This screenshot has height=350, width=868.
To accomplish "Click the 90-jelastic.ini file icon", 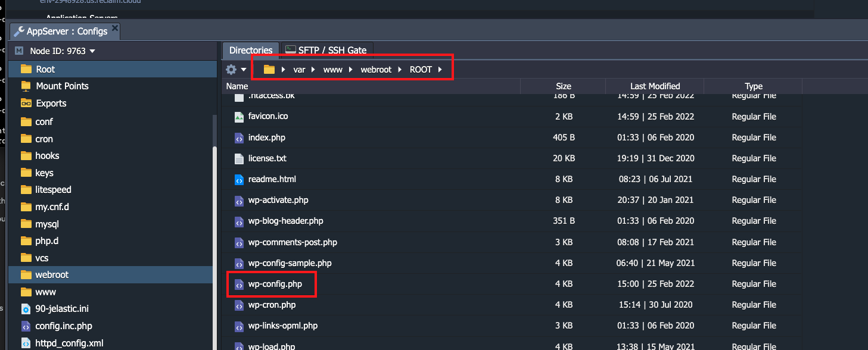I will (26, 309).
